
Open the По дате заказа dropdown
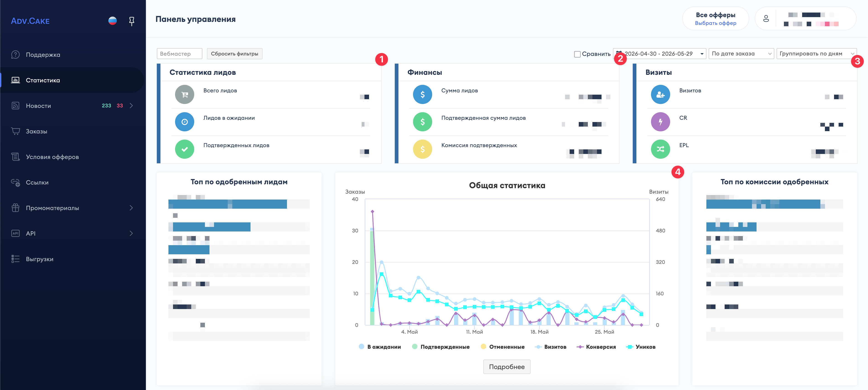tap(741, 54)
